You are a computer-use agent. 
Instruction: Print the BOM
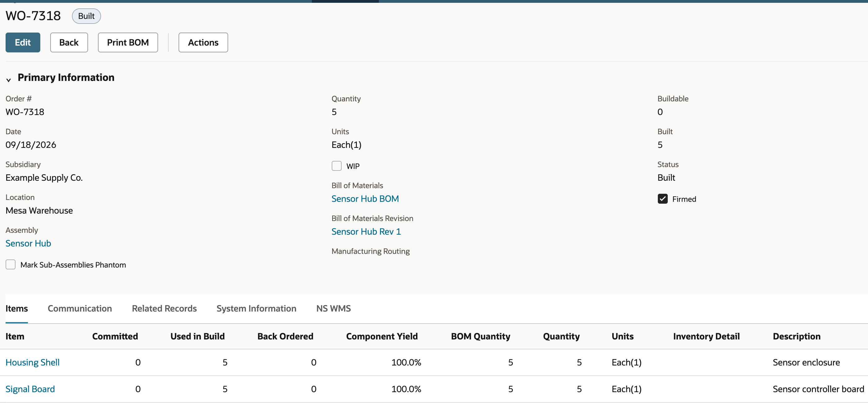tap(128, 42)
